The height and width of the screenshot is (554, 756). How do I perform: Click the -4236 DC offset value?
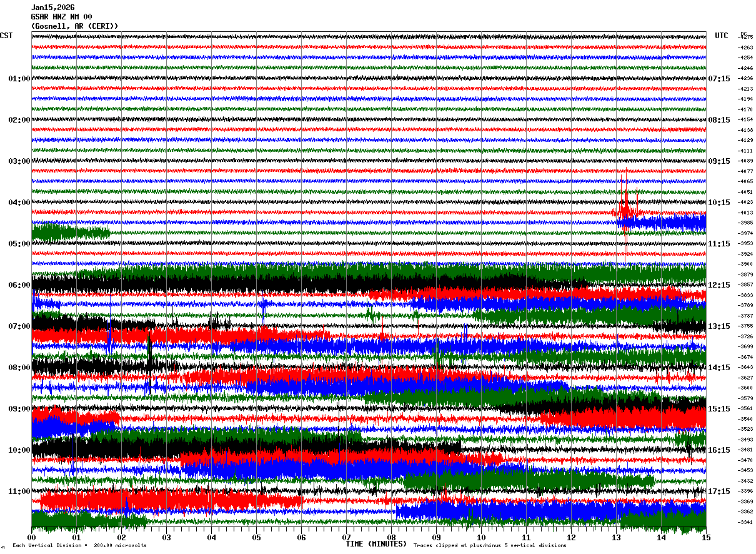click(x=746, y=79)
